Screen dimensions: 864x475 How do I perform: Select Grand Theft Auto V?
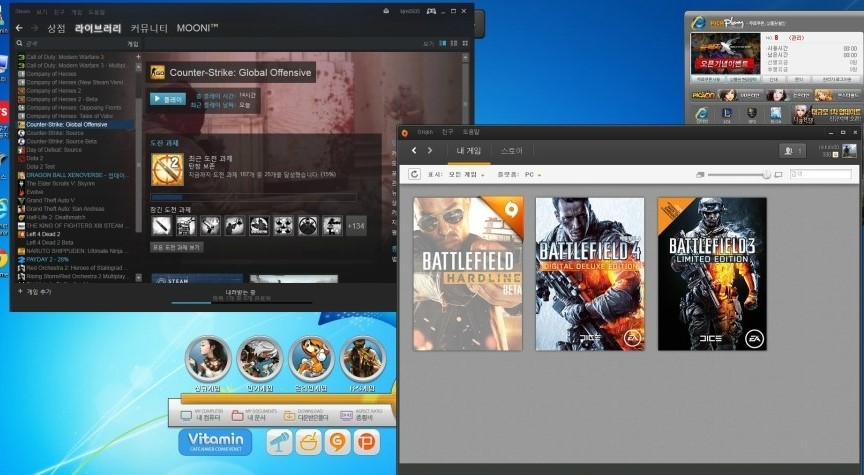[x=50, y=200]
